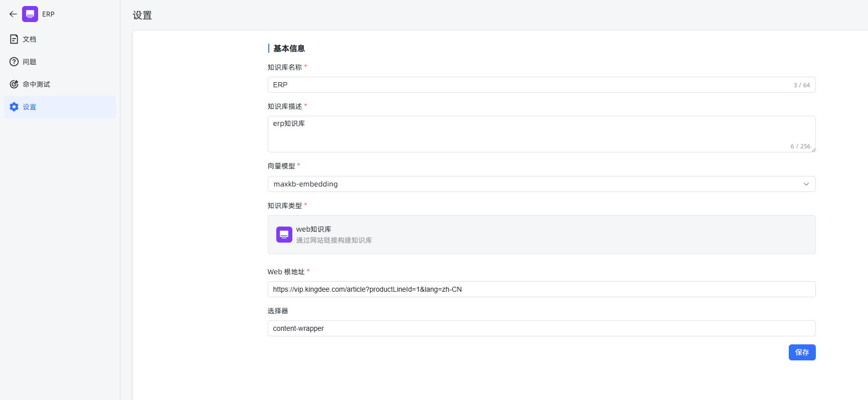This screenshot has height=400, width=868.
Task: Click the gear icon beside 设置
Action: tap(14, 107)
